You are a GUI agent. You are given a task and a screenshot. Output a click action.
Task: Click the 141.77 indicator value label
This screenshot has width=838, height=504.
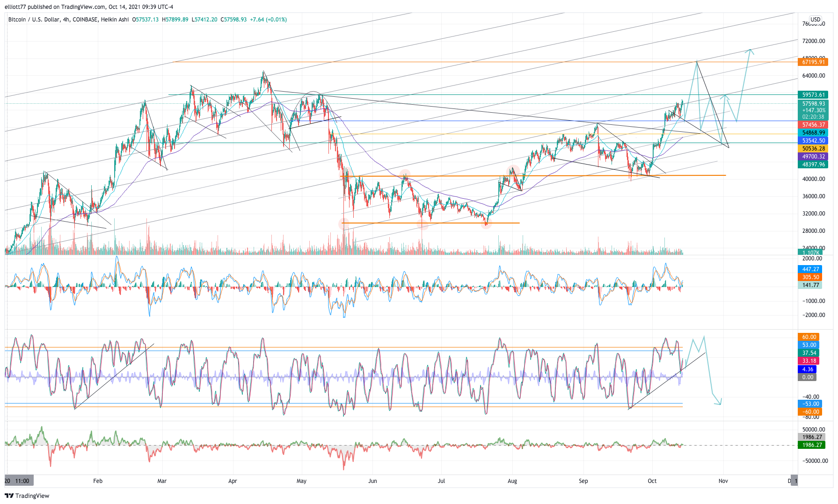click(810, 285)
